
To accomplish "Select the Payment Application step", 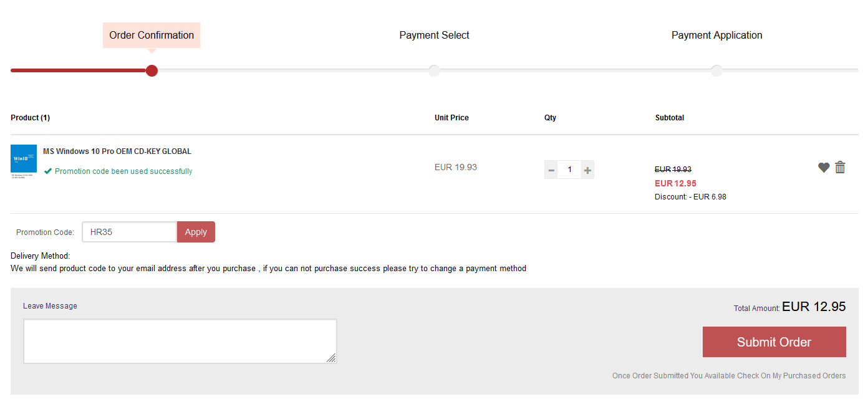I will click(x=716, y=35).
